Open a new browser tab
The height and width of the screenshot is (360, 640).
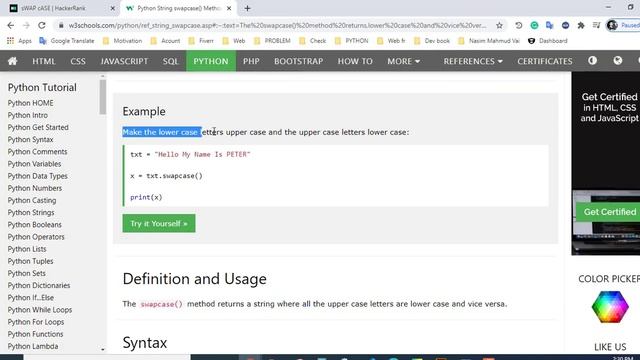click(x=247, y=8)
